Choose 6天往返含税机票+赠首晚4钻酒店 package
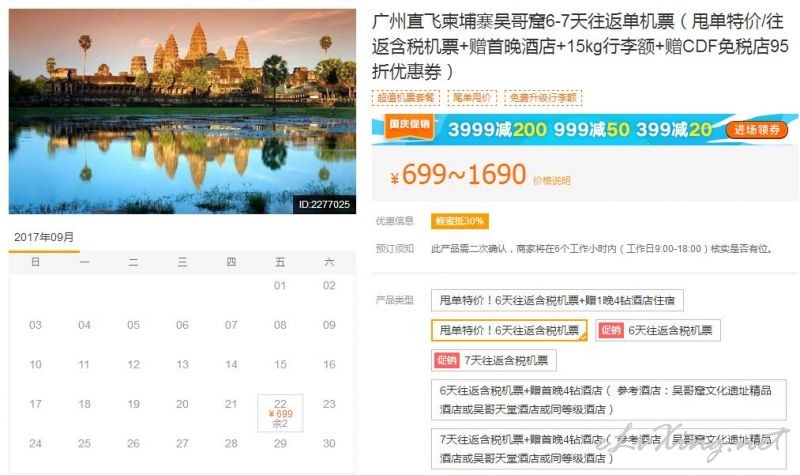This screenshot has height=475, width=800. coord(609,399)
